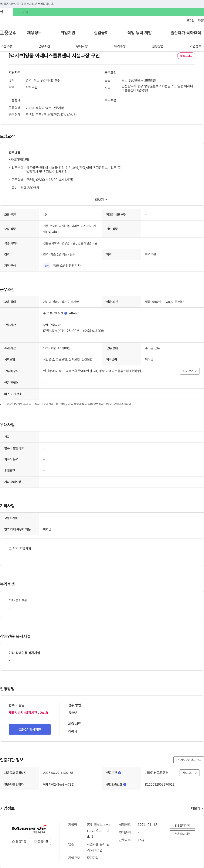Select the salary text 월급 380만원 ~ 380만원 이하
Viewport: 204px width, 868px height.
click(x=164, y=302)
